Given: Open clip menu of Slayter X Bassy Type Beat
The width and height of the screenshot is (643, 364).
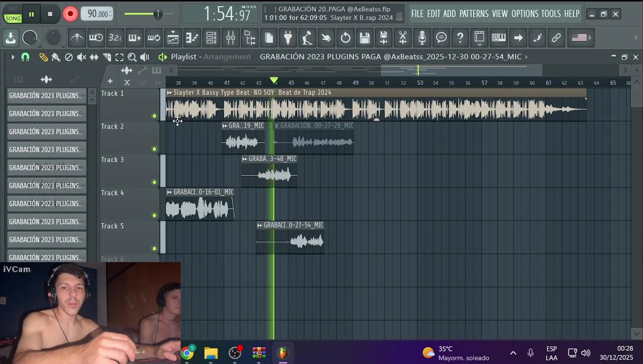Looking at the screenshot, I should [x=169, y=93].
